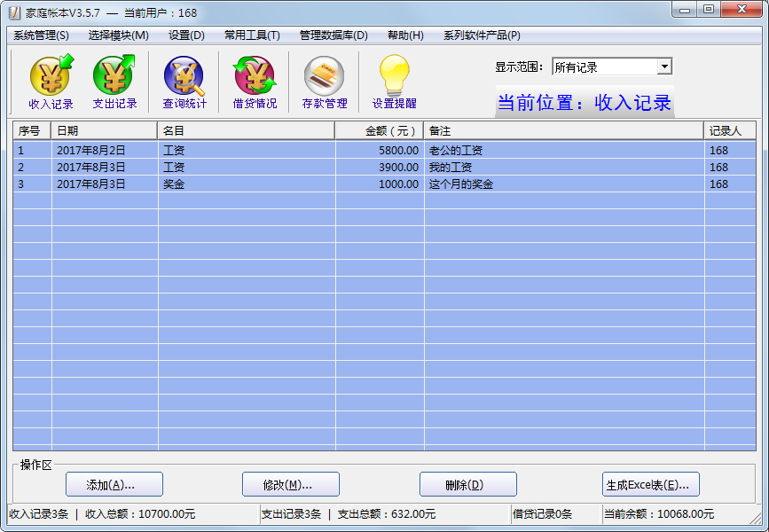Click the 添加(A)... button
Viewport: 769px width, 532px height.
[x=114, y=484]
